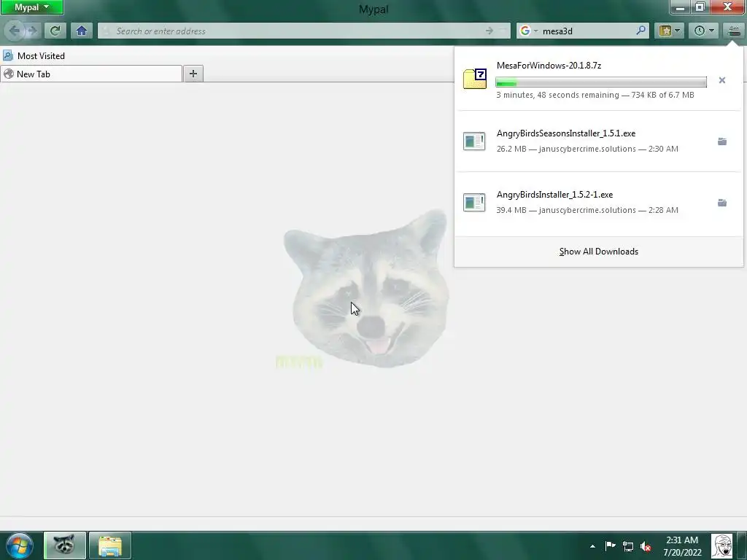Click the muted volume tray icon

pos(646,546)
